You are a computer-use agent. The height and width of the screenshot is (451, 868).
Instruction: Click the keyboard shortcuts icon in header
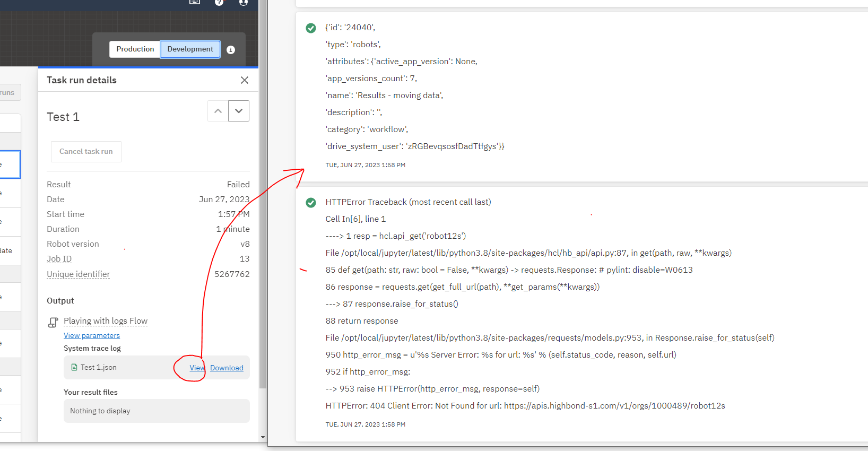195,2
